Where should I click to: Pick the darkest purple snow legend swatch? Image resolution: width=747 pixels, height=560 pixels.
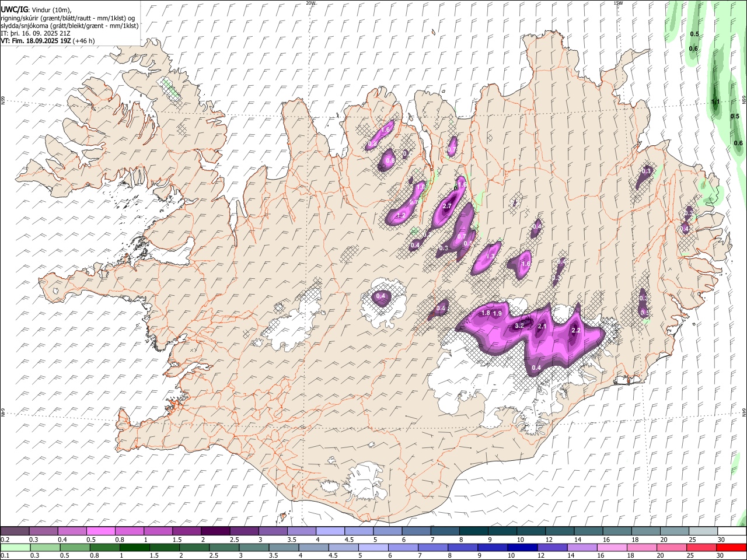click(215, 531)
